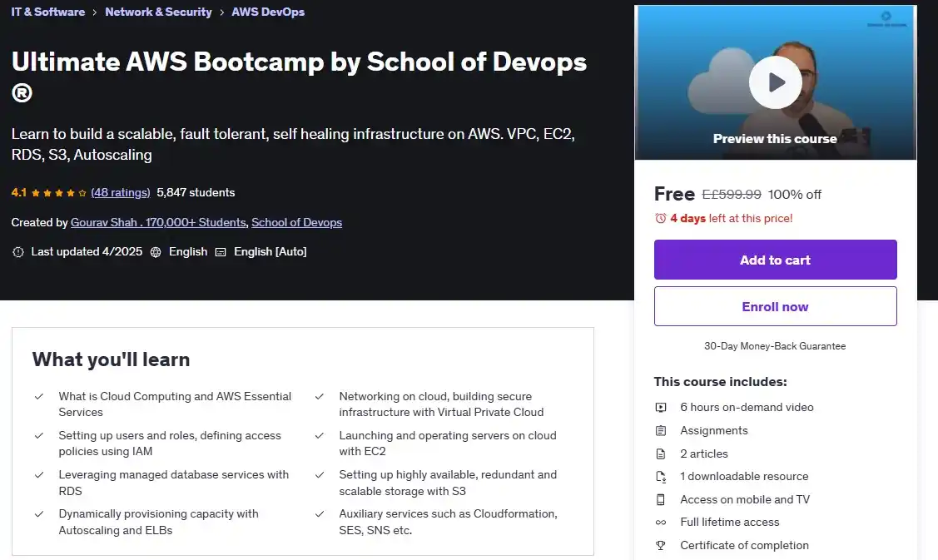Click the trophy certificate icon
The image size is (938, 560).
click(x=661, y=546)
